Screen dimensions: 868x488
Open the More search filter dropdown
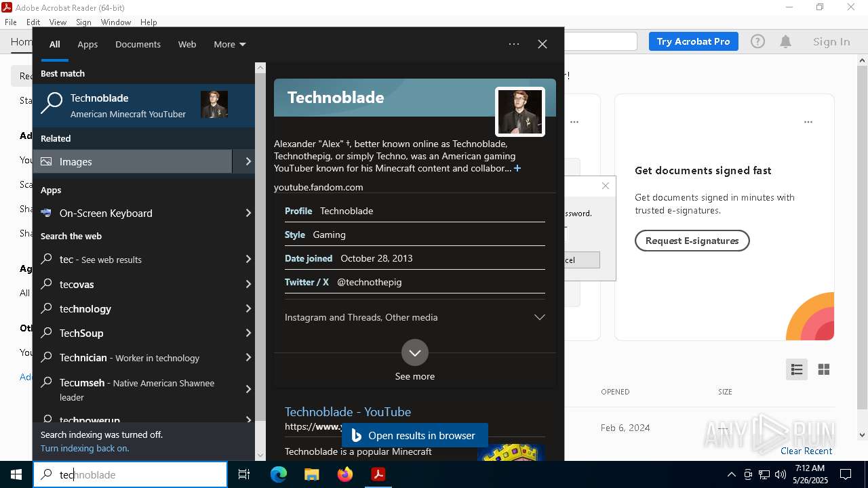click(x=230, y=44)
